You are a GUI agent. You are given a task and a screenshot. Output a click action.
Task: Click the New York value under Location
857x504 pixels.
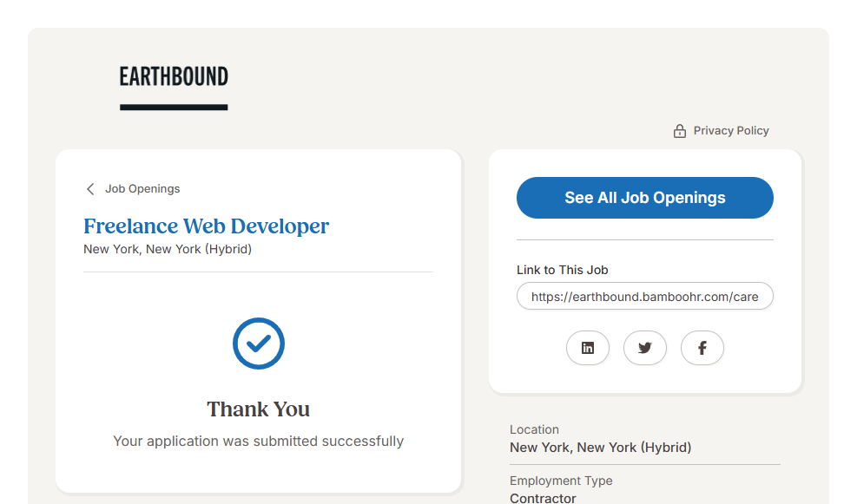pos(600,448)
